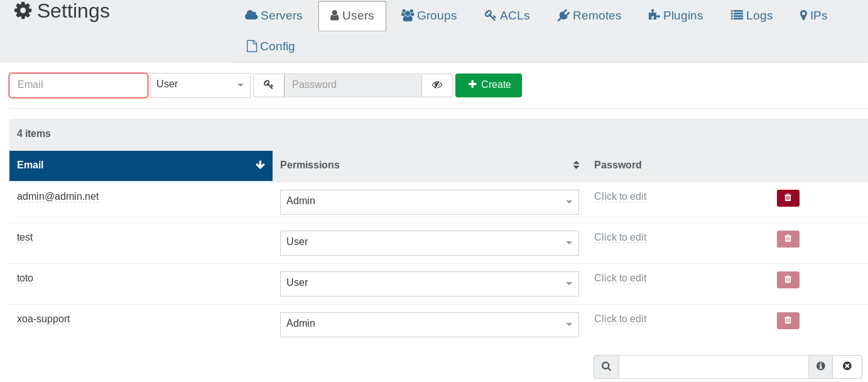Click the key icon to generate password
The height and width of the screenshot is (382, 868).
click(x=269, y=85)
